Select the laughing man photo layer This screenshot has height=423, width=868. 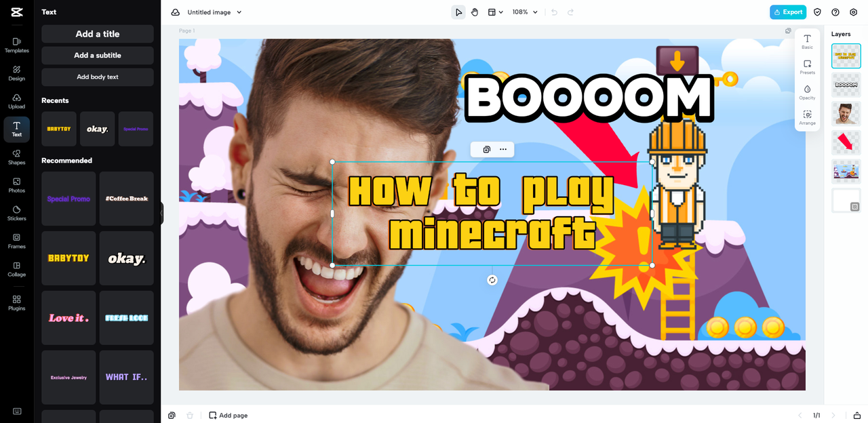coord(846,114)
